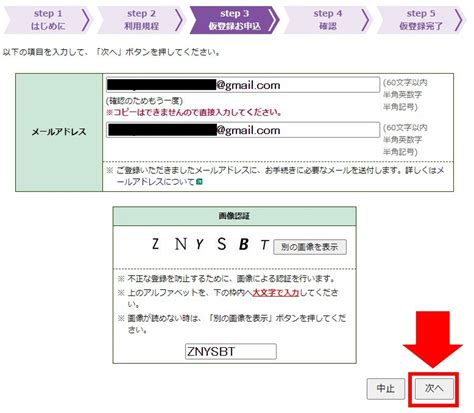Screen dimensions: 474x413
Task: Click the confirmation email address field
Action: tap(243, 130)
